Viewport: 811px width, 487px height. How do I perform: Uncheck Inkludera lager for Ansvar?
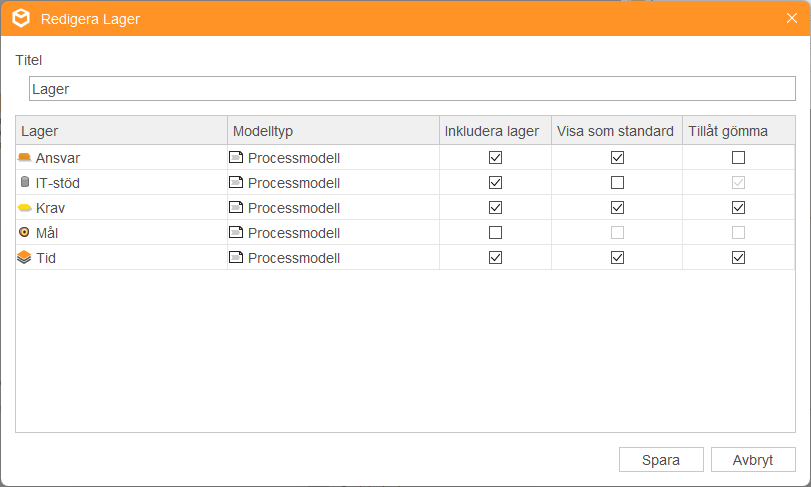tap(495, 157)
